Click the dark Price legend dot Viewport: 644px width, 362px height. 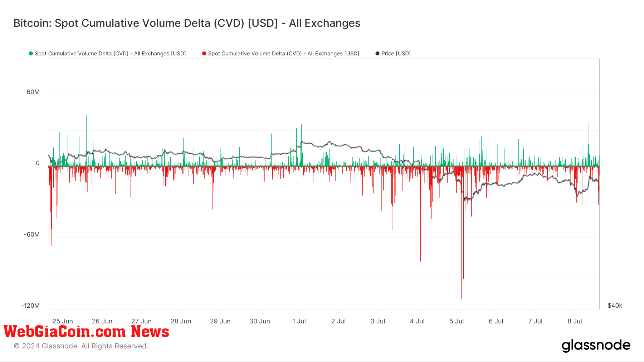point(377,54)
